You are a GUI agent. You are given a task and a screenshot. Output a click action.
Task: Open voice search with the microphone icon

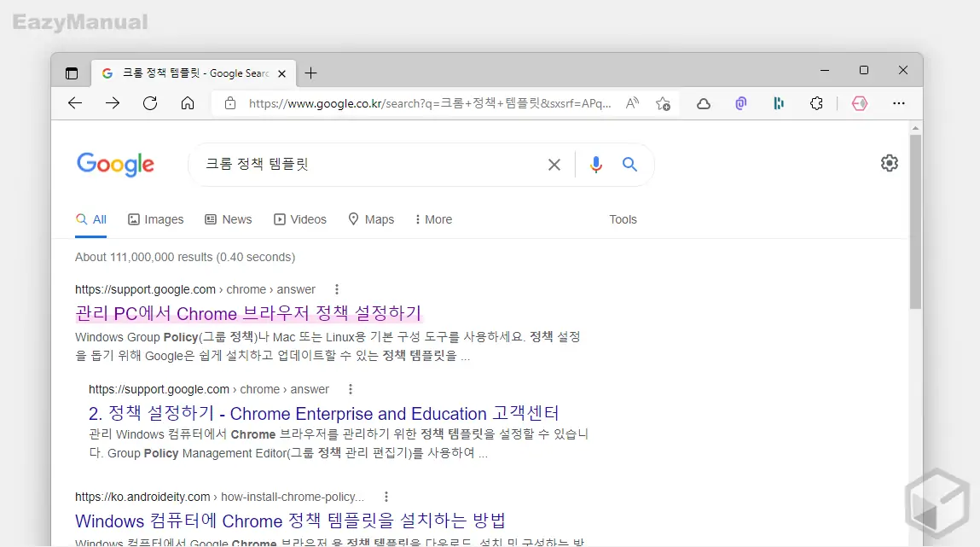[595, 164]
